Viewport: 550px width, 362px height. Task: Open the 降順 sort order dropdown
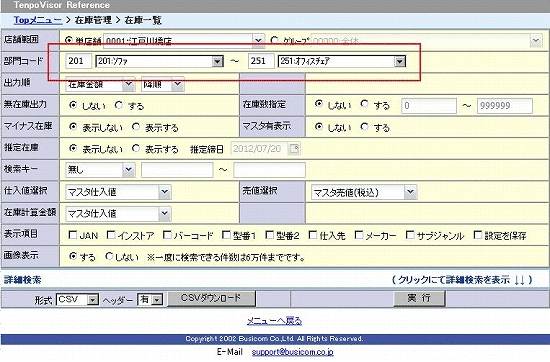[x=163, y=85]
